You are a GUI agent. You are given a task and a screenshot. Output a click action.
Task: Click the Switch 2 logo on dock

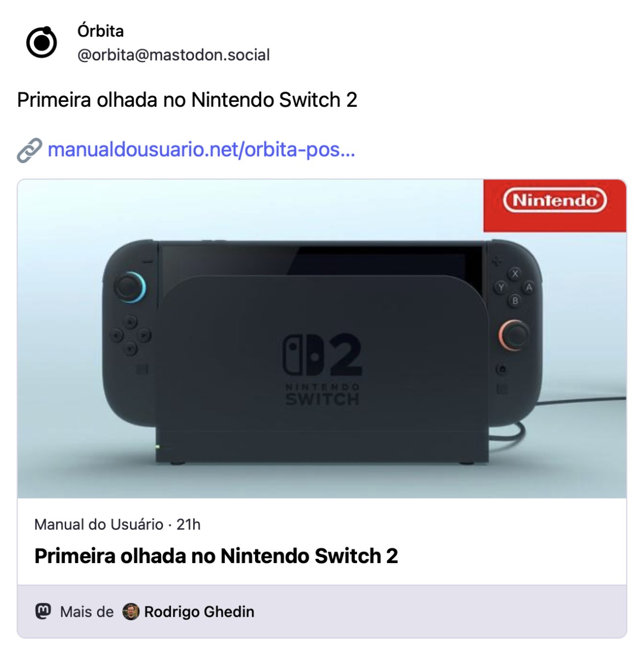[323, 355]
